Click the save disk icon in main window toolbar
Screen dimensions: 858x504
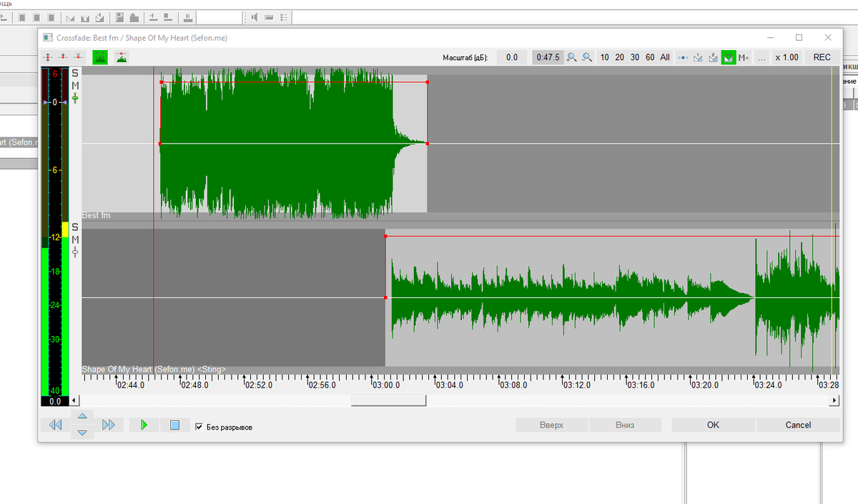pos(119,16)
